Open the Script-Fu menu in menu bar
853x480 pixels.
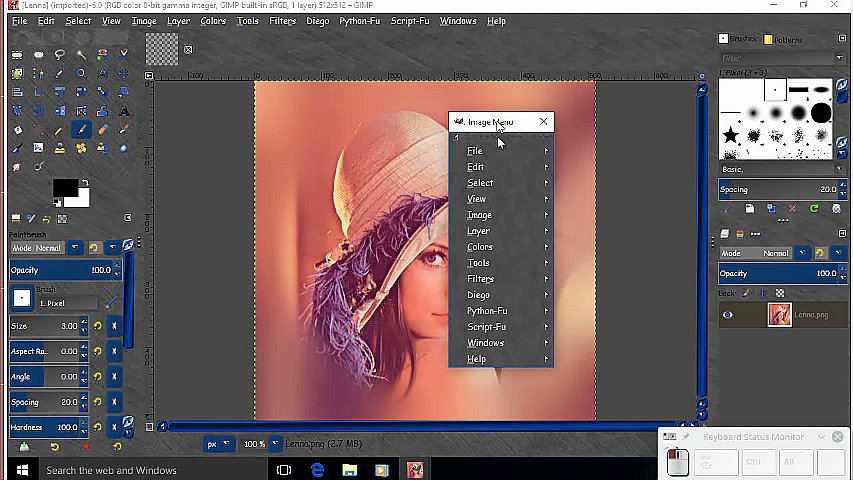point(410,21)
